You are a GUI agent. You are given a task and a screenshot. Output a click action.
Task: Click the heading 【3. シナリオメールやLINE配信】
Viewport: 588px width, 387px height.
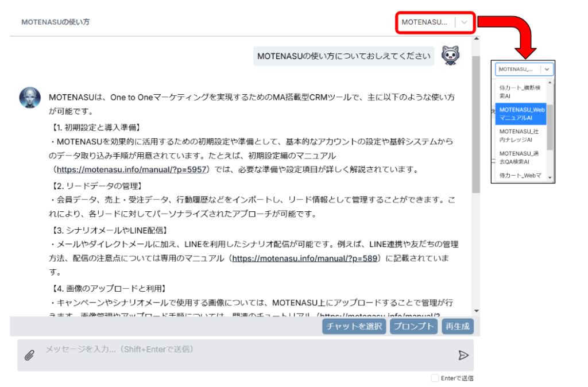point(110,230)
